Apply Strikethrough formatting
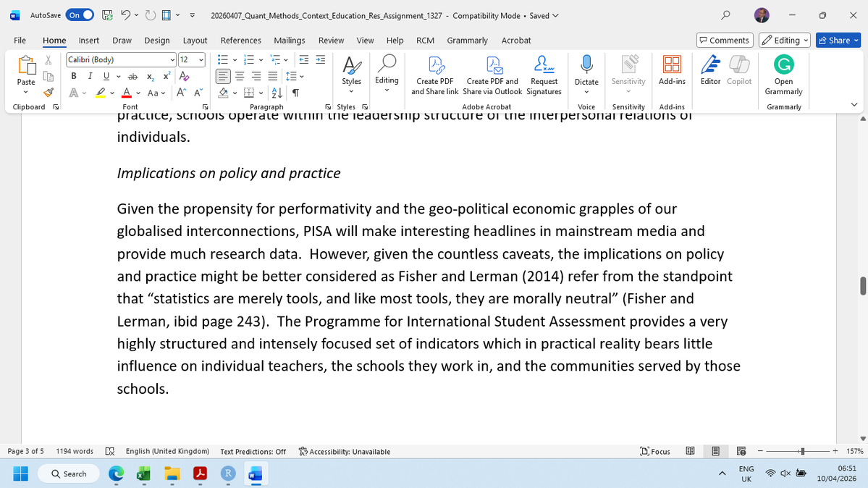This screenshot has height=488, width=868. point(133,77)
